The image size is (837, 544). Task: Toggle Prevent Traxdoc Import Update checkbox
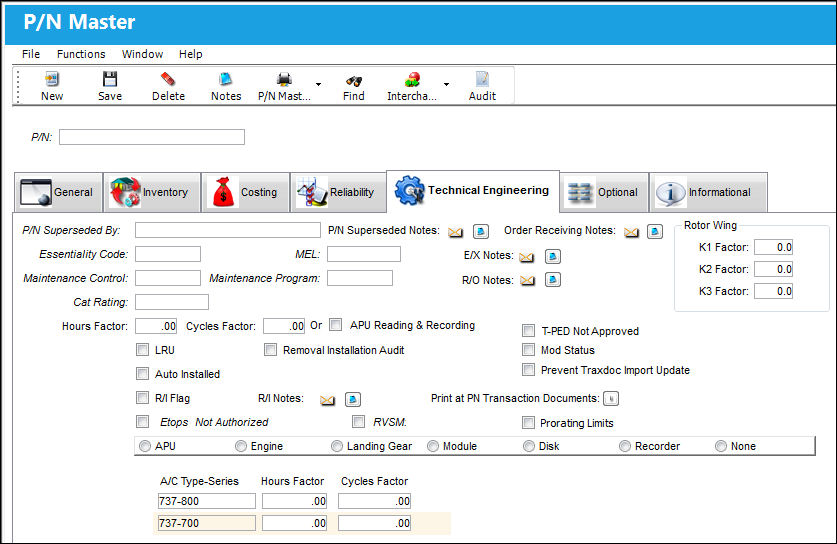tap(528, 369)
